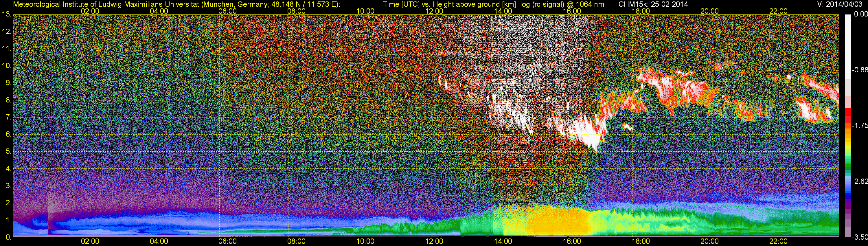Click '04:00' on the bottom time axis
This screenshot has width=868, height=246.
click(x=159, y=242)
